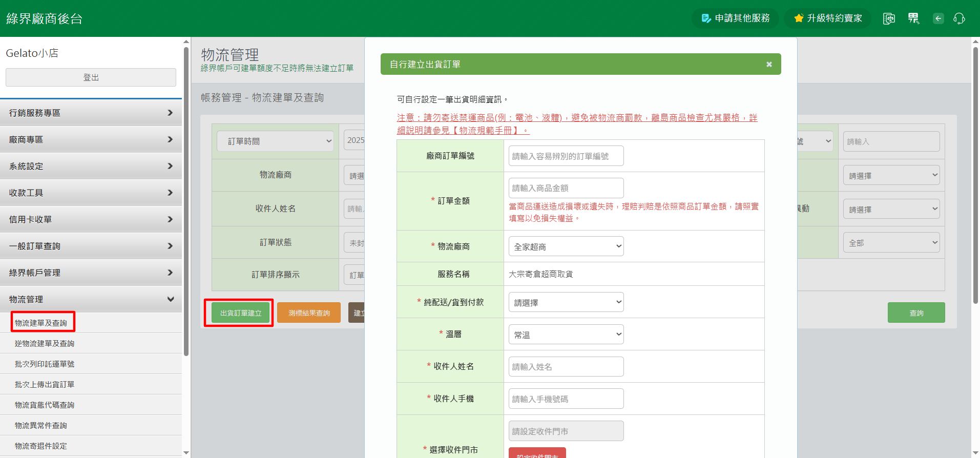Viewport: 980px width, 458px height.
Task: Click the 廠商訂單編號 input field
Action: [x=566, y=156]
